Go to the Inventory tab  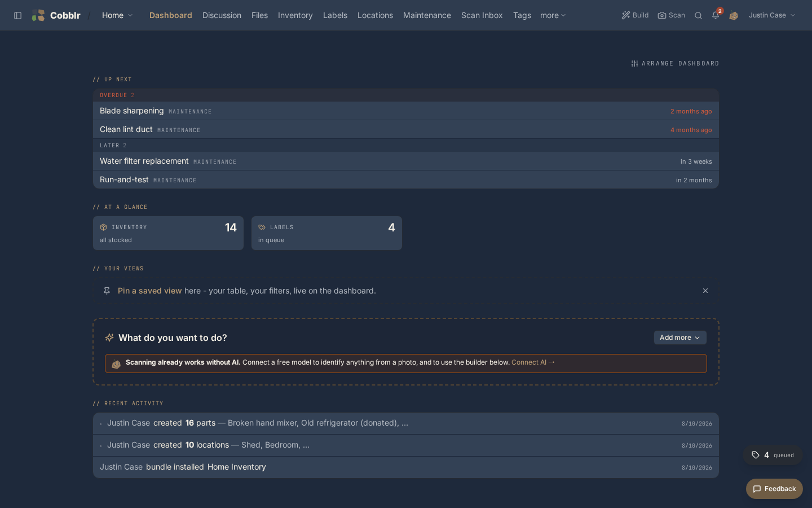[295, 15]
